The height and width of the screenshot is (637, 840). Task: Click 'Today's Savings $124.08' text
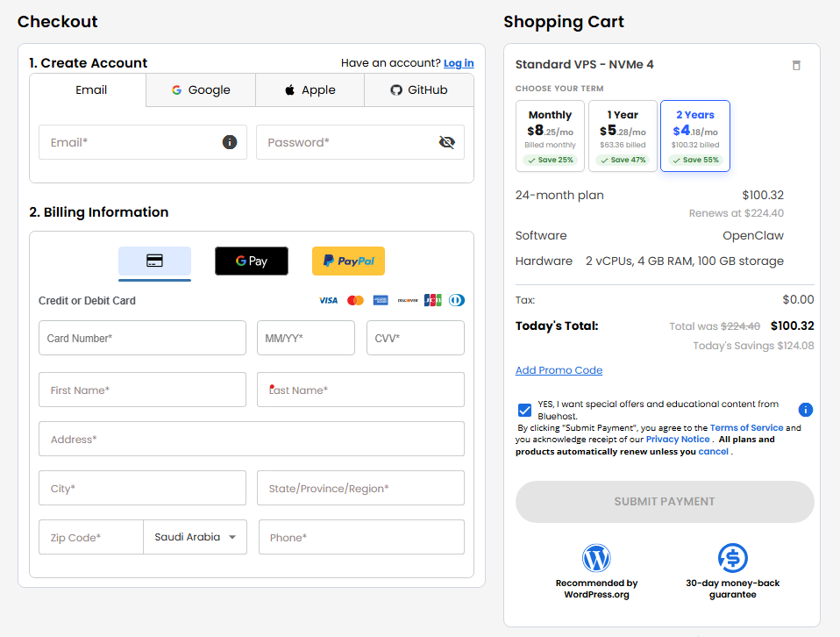click(x=753, y=346)
